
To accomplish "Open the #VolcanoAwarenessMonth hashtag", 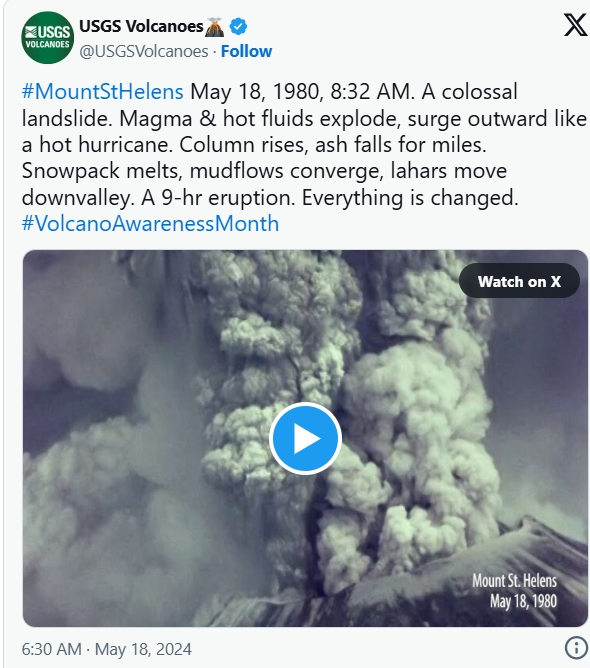I will pos(150,224).
